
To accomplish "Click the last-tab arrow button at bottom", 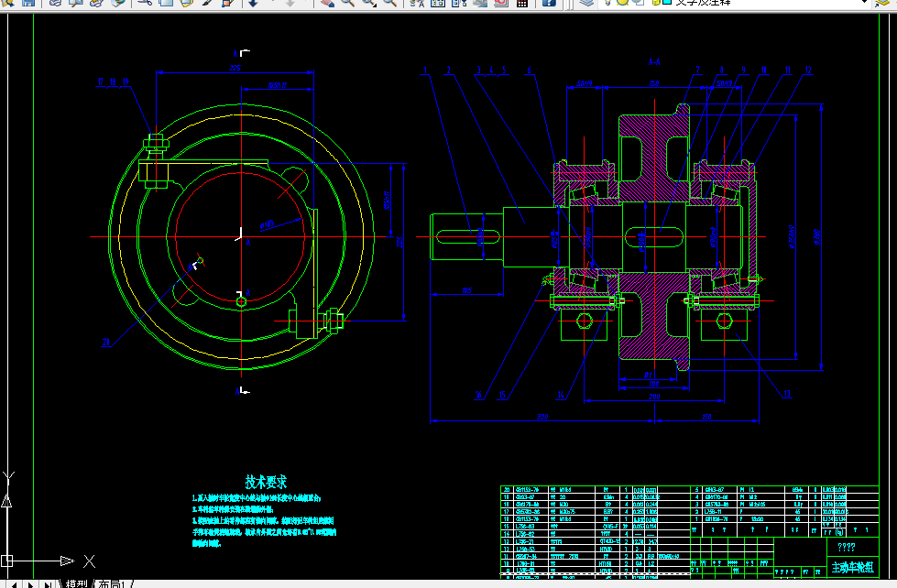I will 49,584.
